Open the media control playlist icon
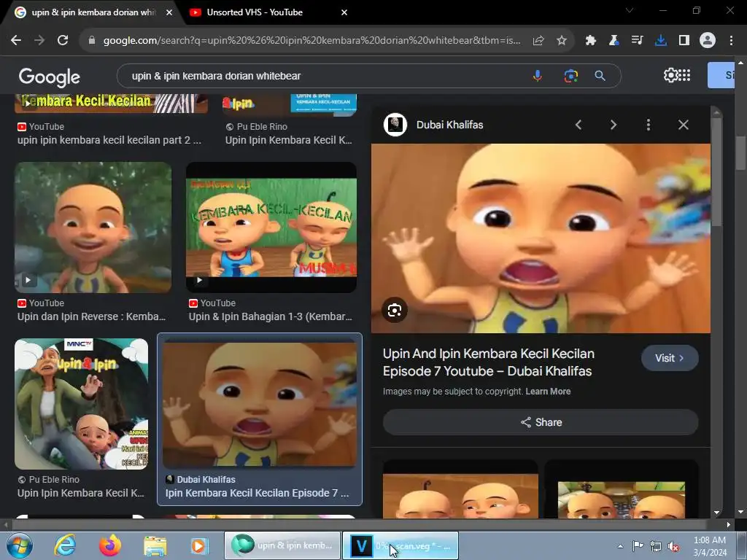The height and width of the screenshot is (560, 747). (x=637, y=41)
